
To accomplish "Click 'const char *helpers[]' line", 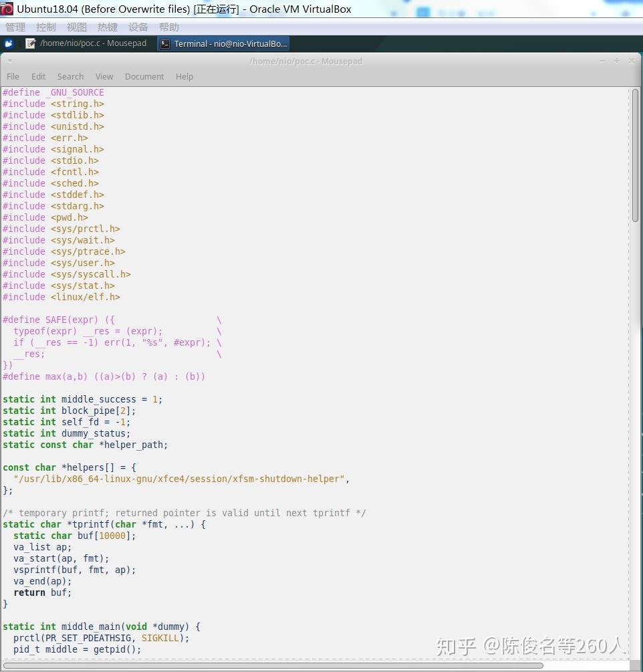I will pos(70,467).
